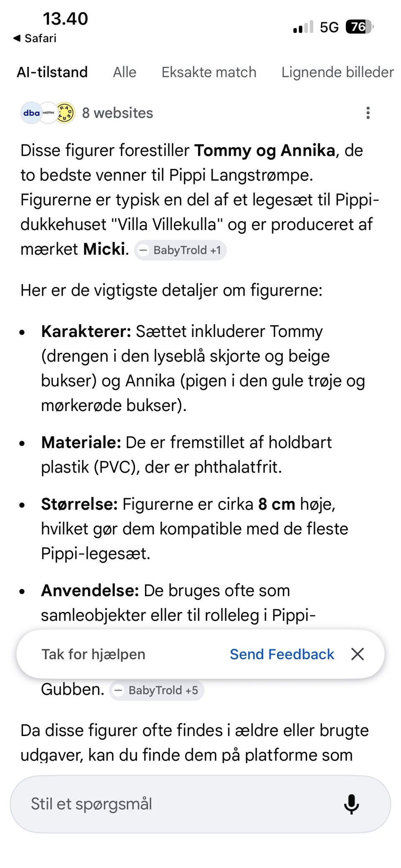This screenshot has height=868, width=401.
Task: Tap the middle BabyTrold source icon
Action: coord(48,113)
